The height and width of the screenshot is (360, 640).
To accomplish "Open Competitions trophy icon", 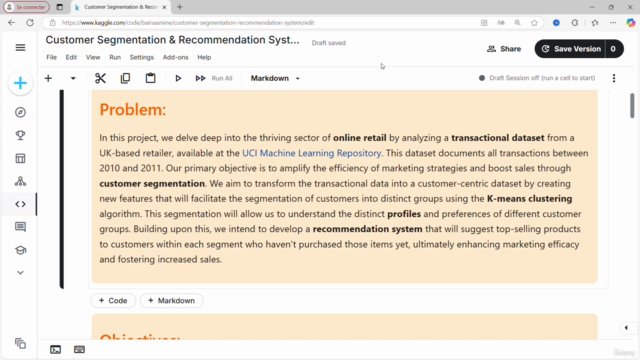I will (x=20, y=135).
